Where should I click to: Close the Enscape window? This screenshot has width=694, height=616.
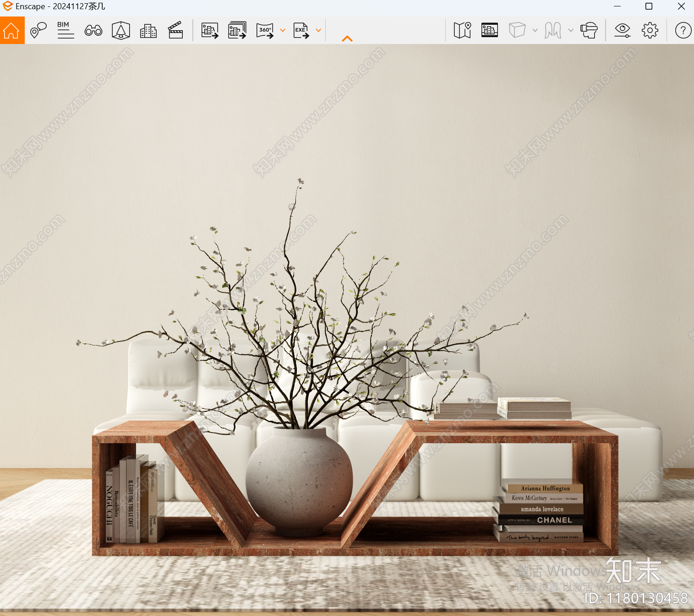(681, 6)
